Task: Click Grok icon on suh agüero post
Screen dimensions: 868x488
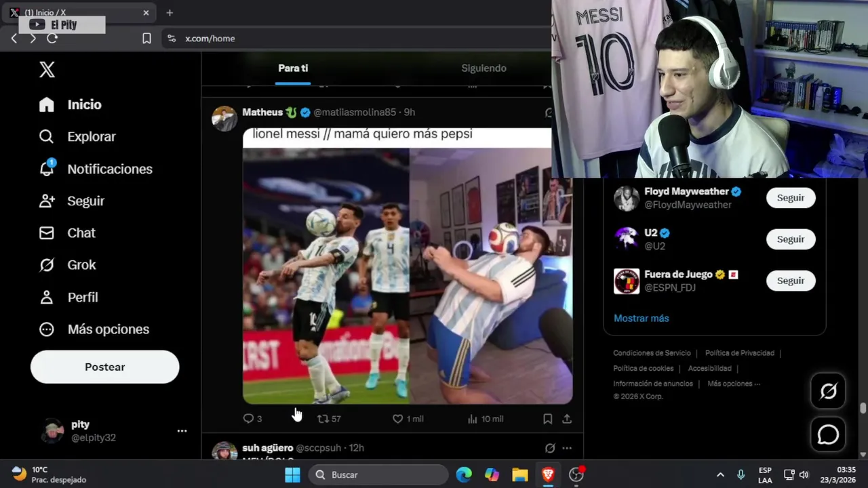Action: click(x=550, y=448)
